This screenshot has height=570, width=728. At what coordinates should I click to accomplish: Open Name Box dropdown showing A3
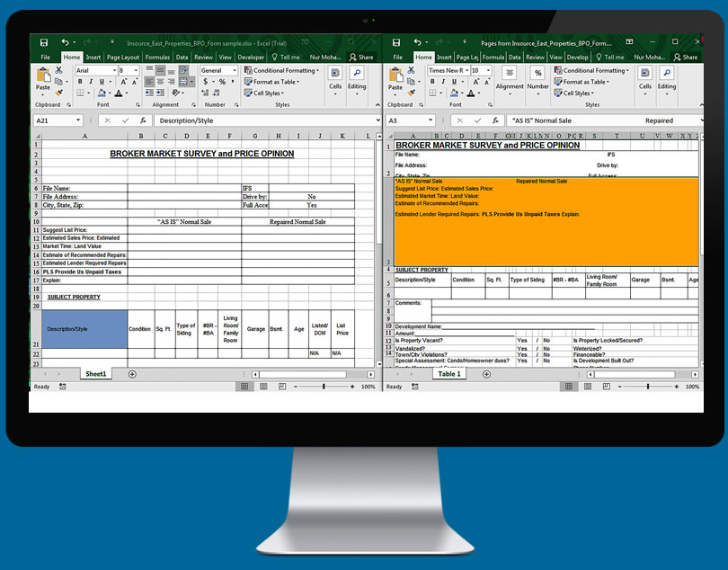[x=431, y=120]
